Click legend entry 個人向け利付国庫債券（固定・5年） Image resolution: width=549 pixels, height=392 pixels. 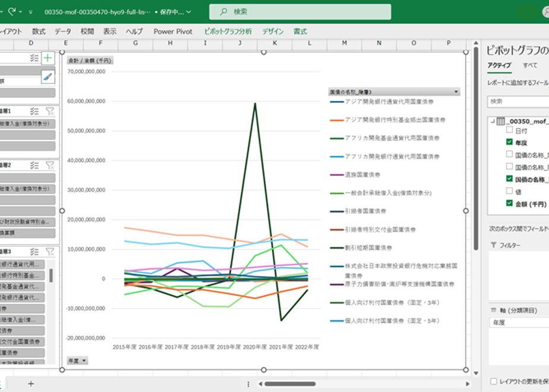[385, 321]
